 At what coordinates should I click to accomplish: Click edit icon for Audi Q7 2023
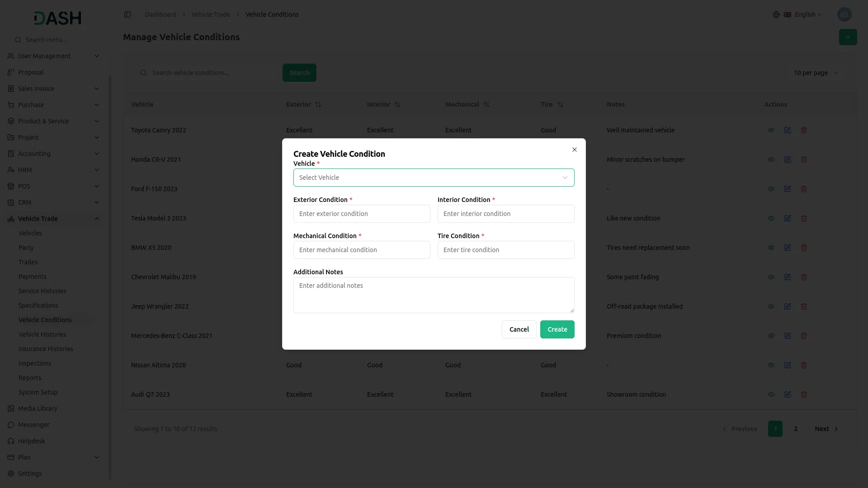click(x=788, y=394)
